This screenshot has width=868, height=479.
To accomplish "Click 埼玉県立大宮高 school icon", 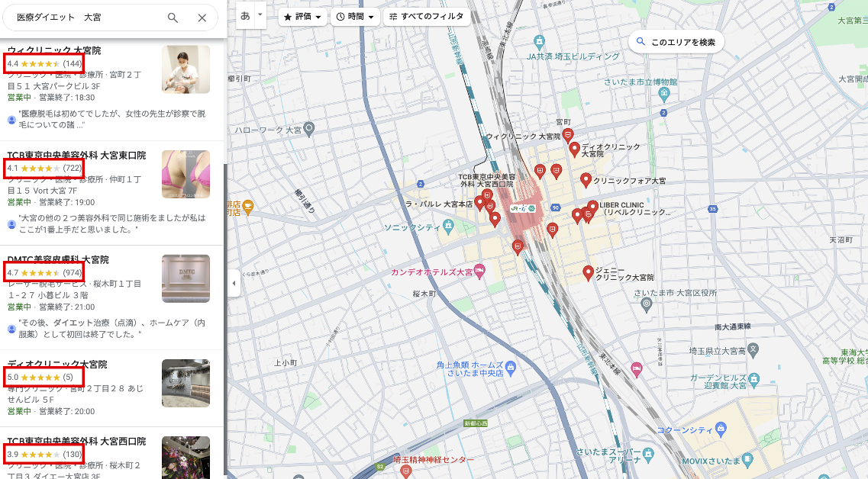I will (753, 349).
